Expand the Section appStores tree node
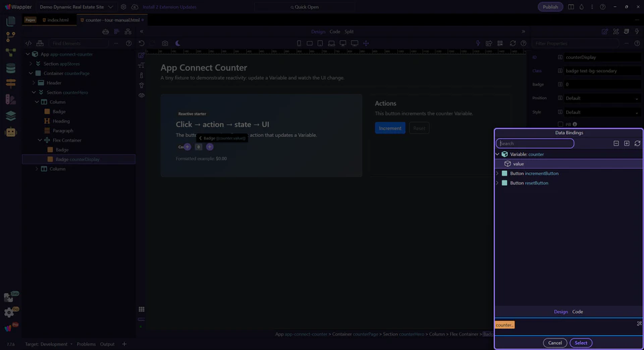Screen dimensions: 644x350 (x=31, y=64)
